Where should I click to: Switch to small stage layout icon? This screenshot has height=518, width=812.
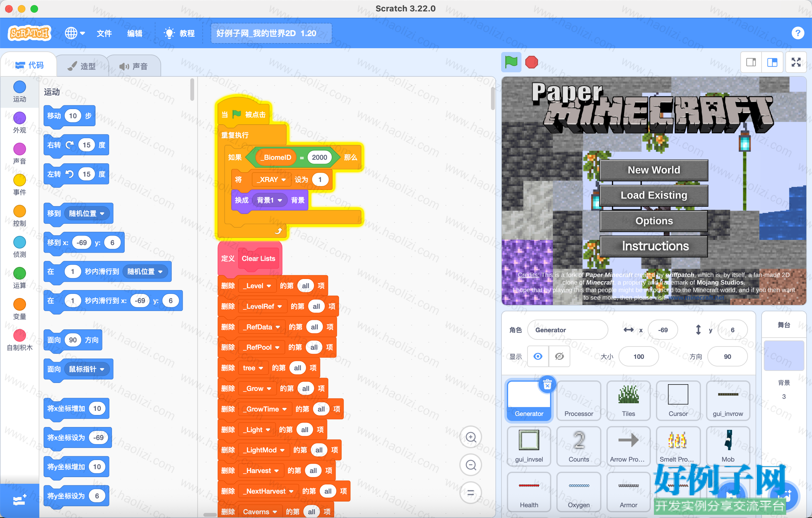tap(751, 62)
